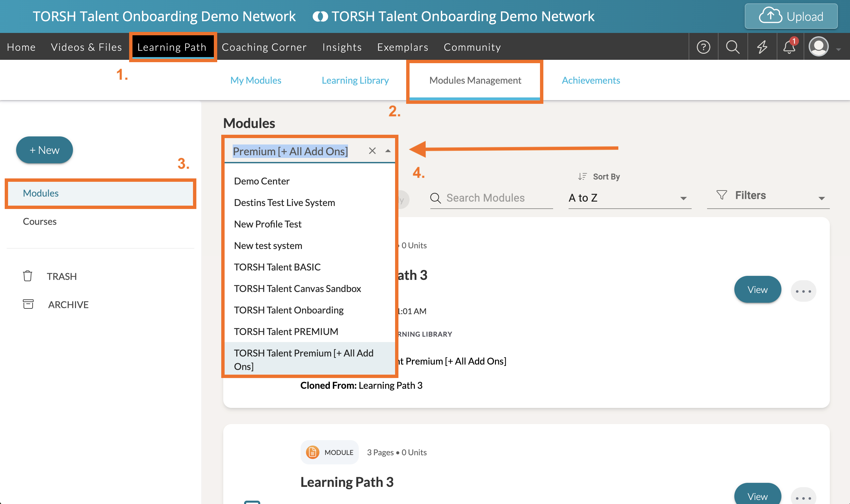
Task: Expand the A to Z sort dropdown
Action: coord(629,198)
